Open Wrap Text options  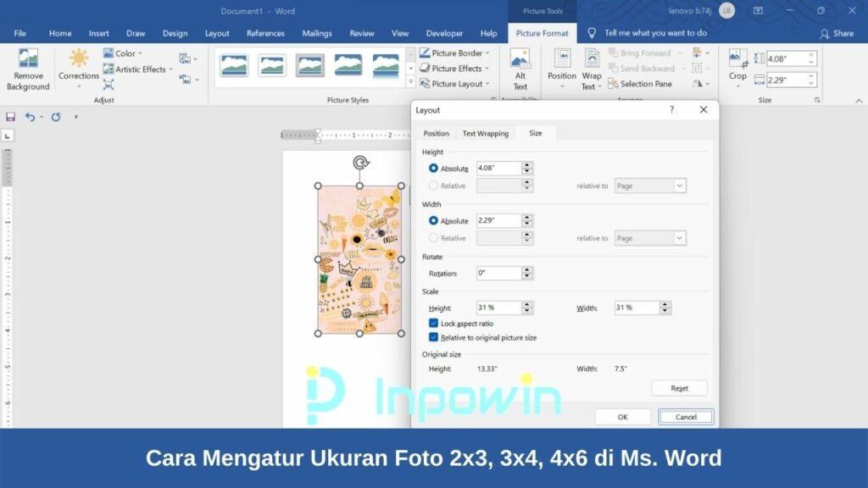(x=591, y=69)
